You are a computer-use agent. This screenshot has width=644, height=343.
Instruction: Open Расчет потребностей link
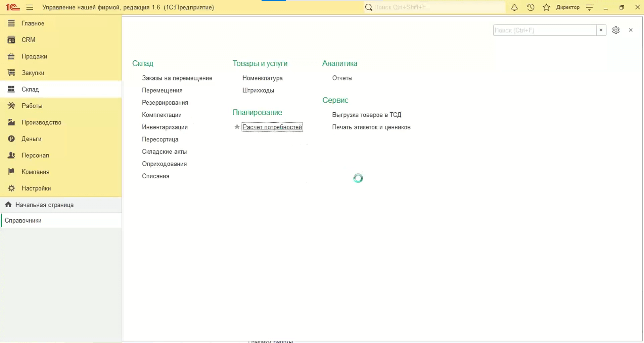coord(272,127)
